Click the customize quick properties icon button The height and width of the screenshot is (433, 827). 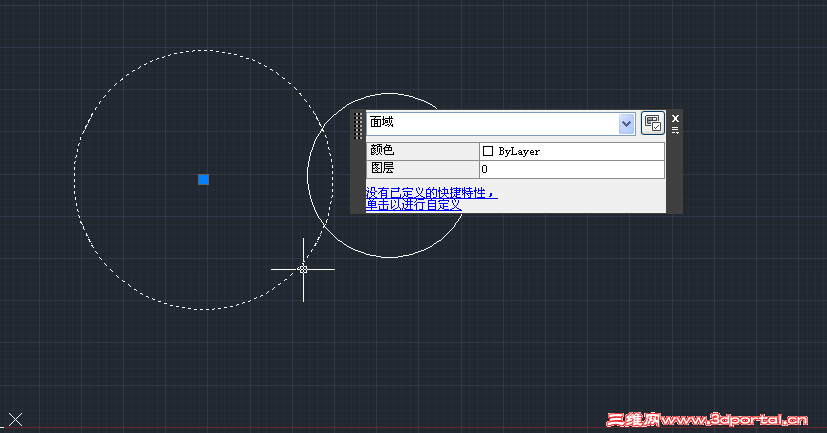tap(652, 123)
